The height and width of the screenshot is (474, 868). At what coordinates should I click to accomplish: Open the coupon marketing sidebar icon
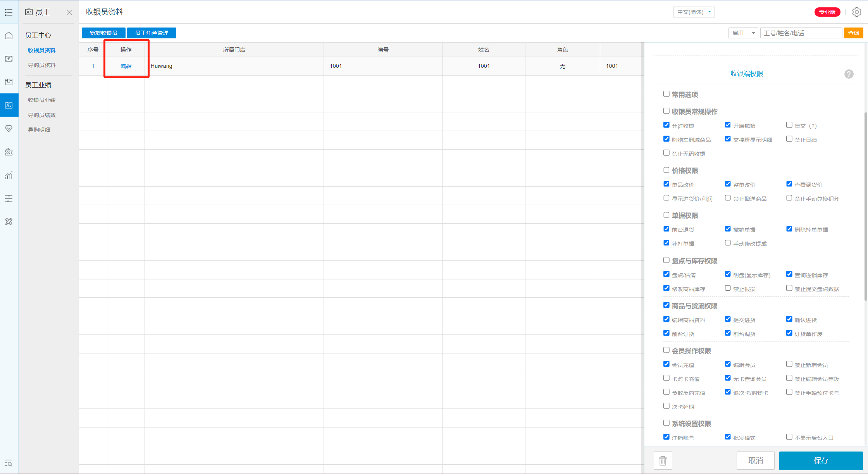coord(9,152)
